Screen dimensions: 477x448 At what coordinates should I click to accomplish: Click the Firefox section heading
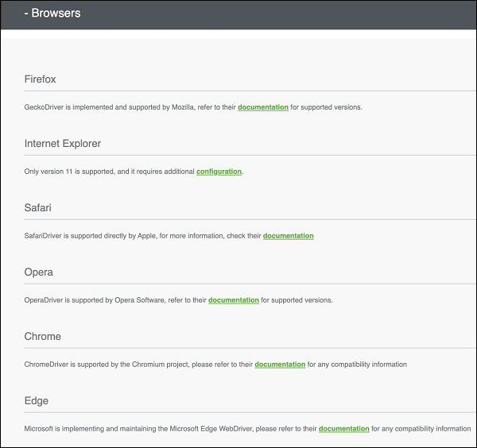coord(41,79)
